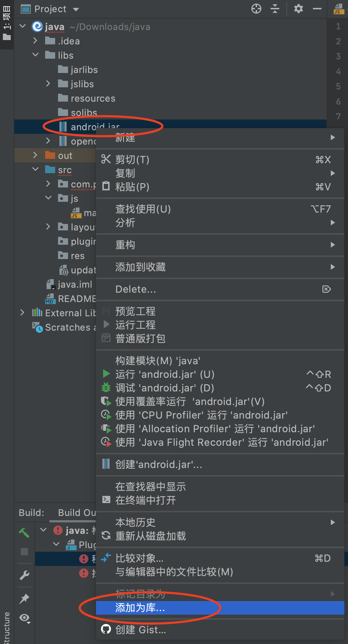Choose '在终端中打开' from context menu
This screenshot has height=644, width=348.
(x=145, y=500)
